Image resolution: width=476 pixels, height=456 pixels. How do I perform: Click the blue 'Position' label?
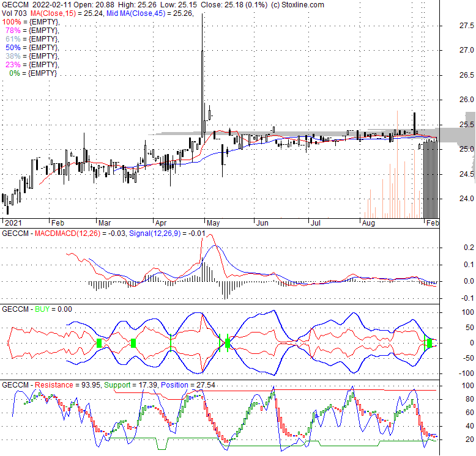click(174, 385)
